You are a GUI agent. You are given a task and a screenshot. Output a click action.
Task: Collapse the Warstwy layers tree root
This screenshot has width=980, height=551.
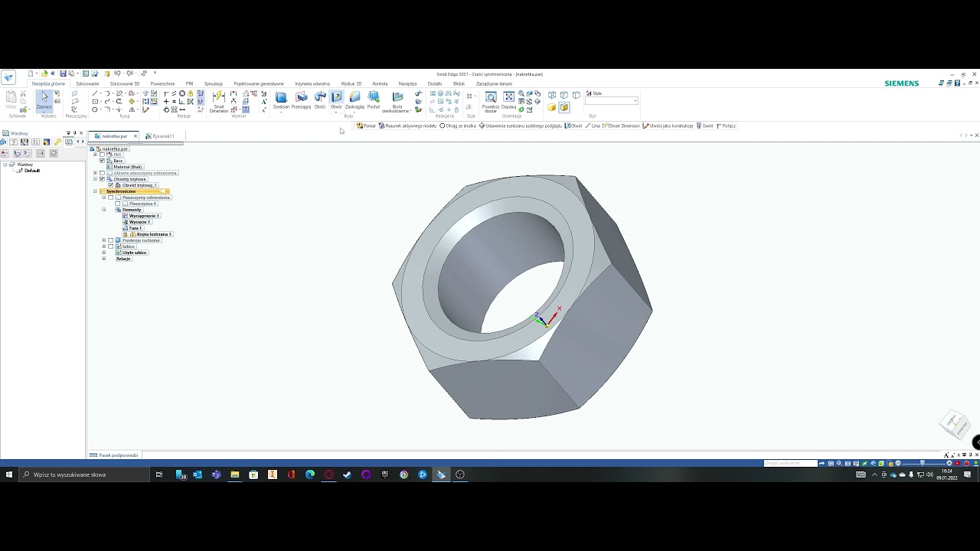(5, 165)
